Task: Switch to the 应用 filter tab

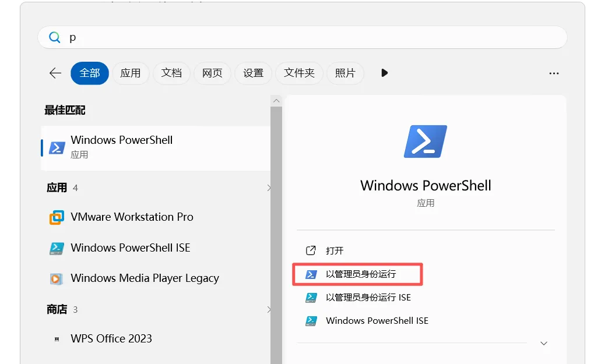Action: tap(131, 73)
